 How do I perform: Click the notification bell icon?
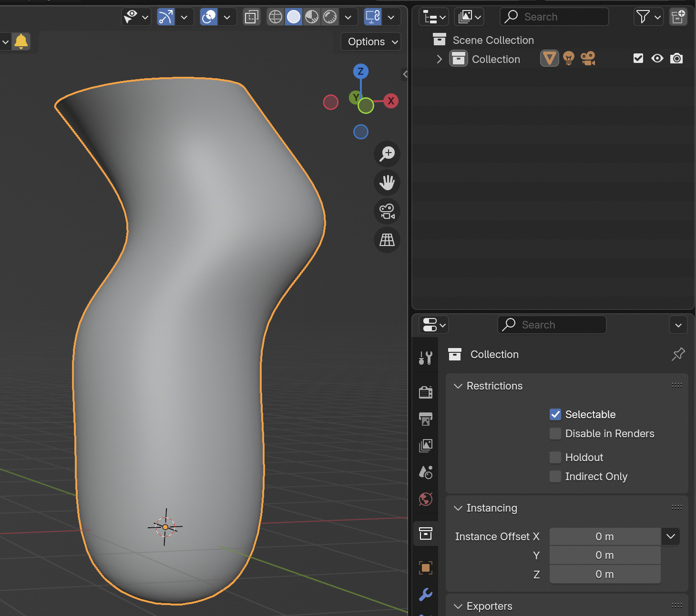[x=21, y=41]
